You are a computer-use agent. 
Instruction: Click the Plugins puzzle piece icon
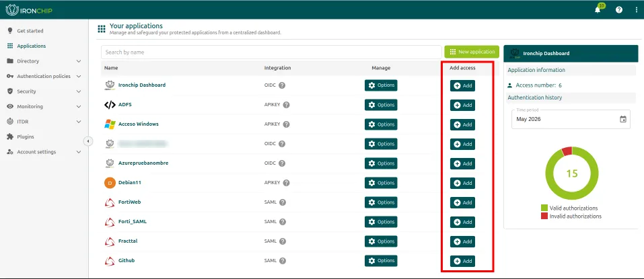tap(10, 136)
